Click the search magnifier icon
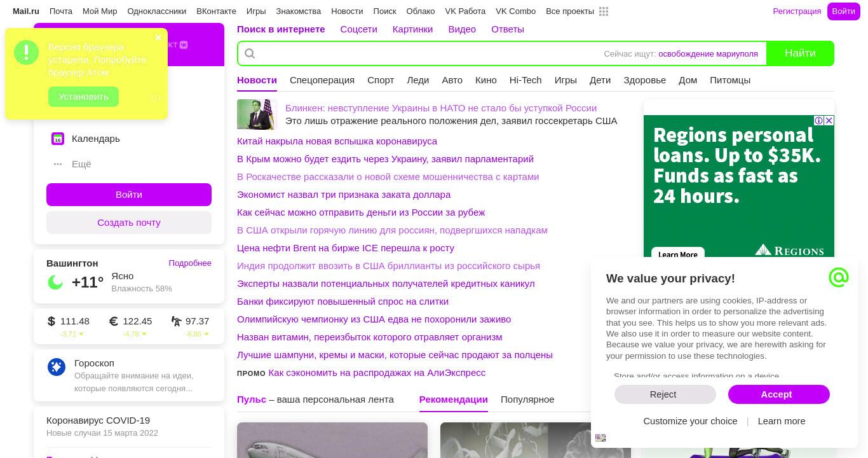The image size is (868, 458). (250, 53)
